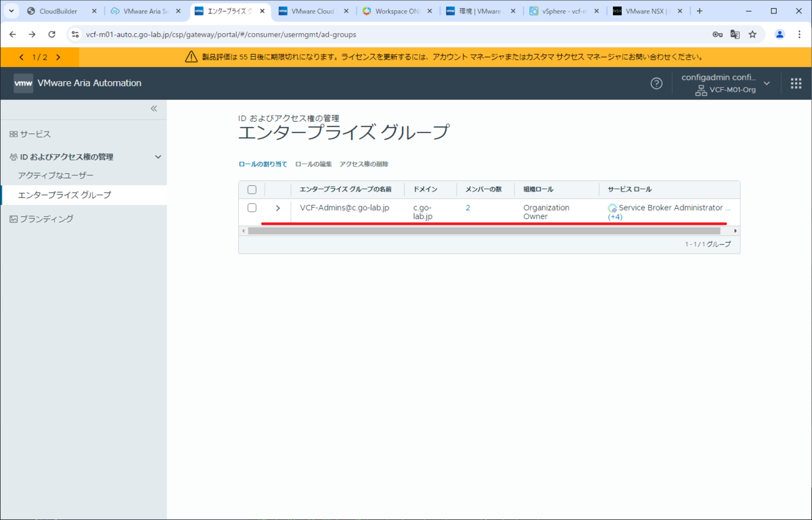
Task: Show the (+4) additional service roles
Action: (x=615, y=217)
